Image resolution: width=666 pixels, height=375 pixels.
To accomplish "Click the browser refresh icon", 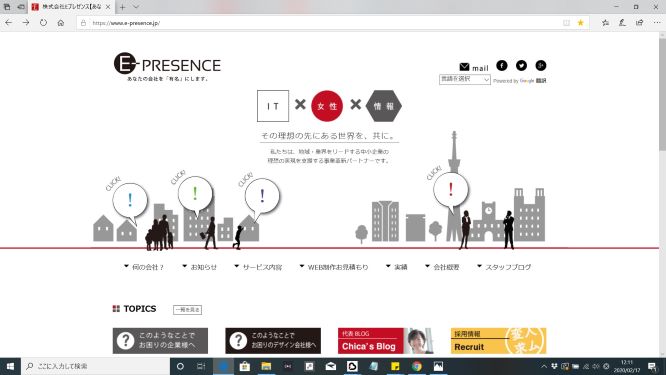I will coord(43,23).
